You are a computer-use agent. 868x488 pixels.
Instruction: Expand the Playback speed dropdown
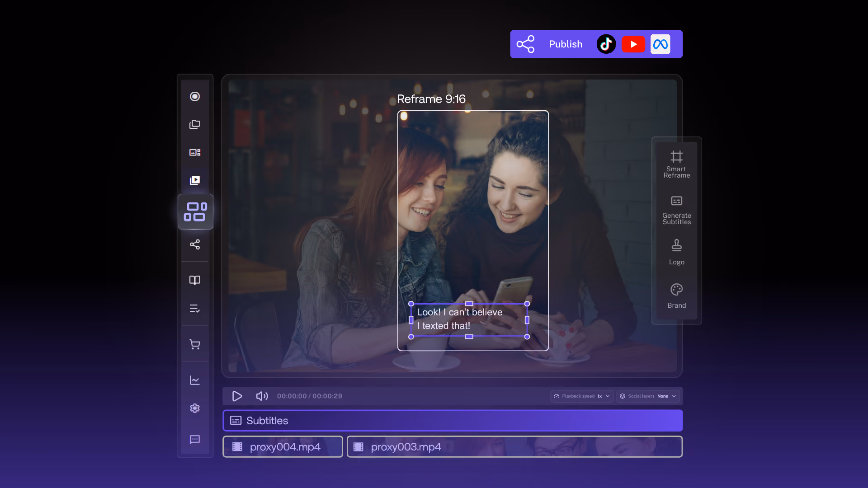582,396
